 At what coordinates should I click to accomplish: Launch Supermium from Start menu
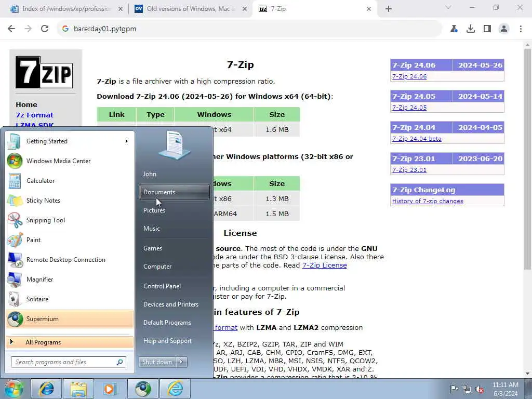(70, 319)
